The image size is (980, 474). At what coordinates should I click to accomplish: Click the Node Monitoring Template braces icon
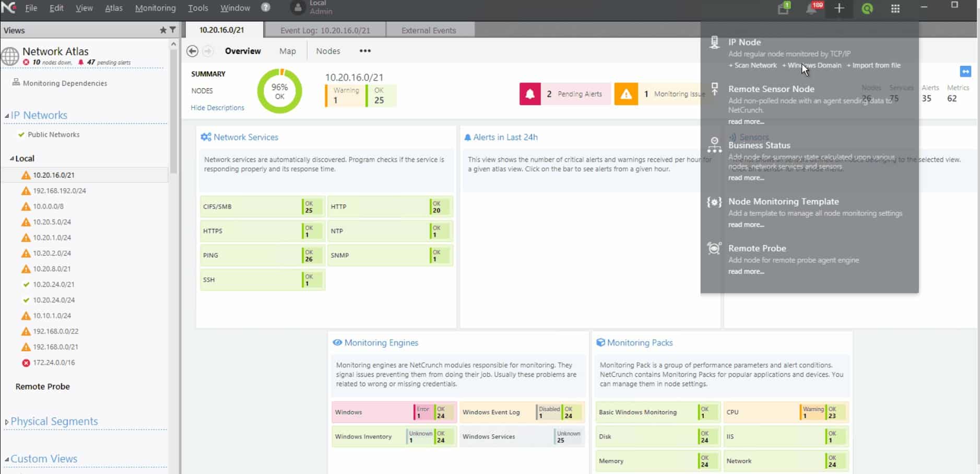(x=714, y=202)
